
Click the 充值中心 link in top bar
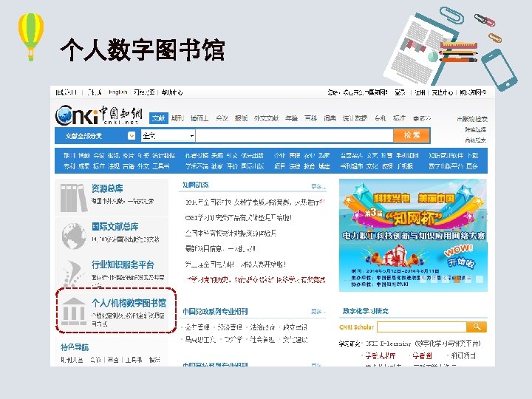click(443, 92)
